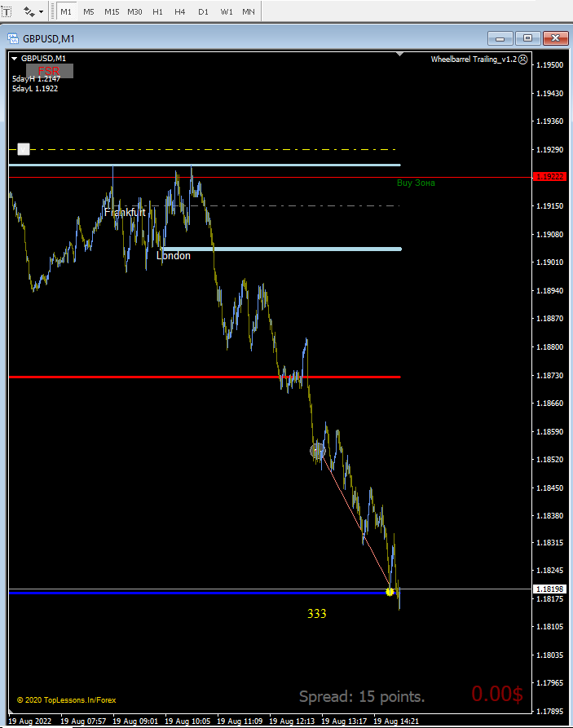Screen dimensions: 573x728
Task: Minimize the GBPUSD,M1 chart window
Action: click(500, 38)
